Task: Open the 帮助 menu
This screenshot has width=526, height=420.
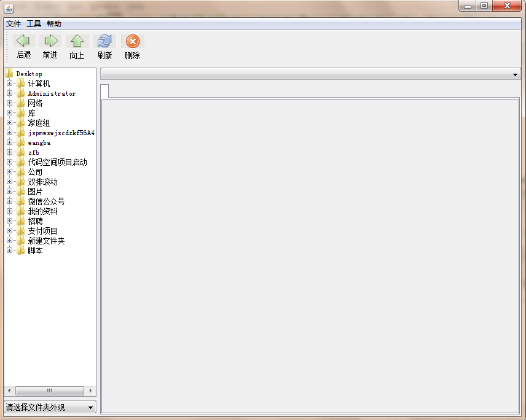Action: (54, 24)
